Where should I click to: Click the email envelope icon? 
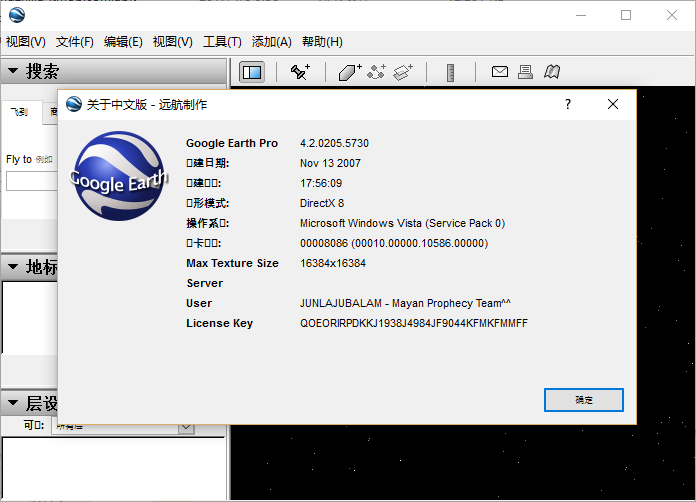pos(500,71)
